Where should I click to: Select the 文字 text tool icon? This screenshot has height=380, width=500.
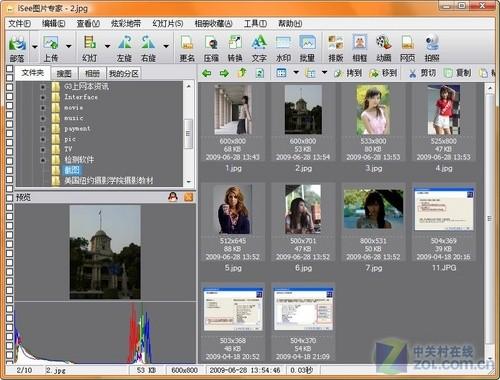259,48
